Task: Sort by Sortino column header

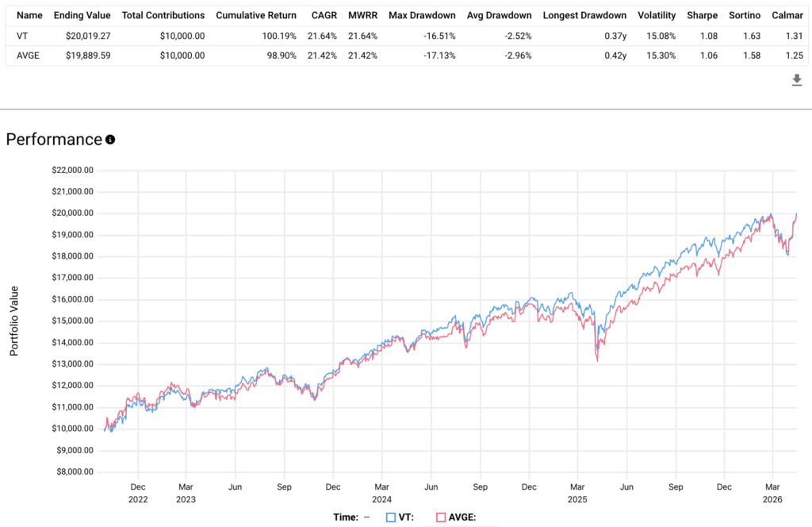Action: pyautogui.click(x=745, y=16)
